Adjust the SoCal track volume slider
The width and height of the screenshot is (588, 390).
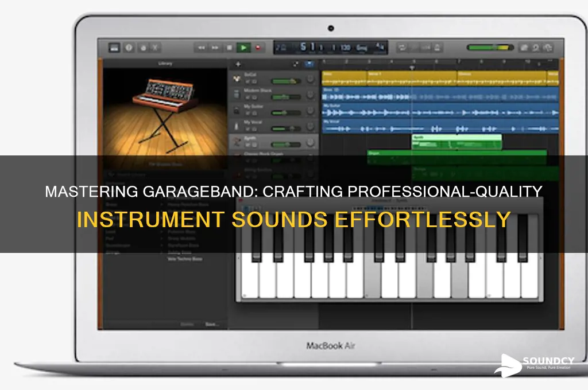point(286,81)
